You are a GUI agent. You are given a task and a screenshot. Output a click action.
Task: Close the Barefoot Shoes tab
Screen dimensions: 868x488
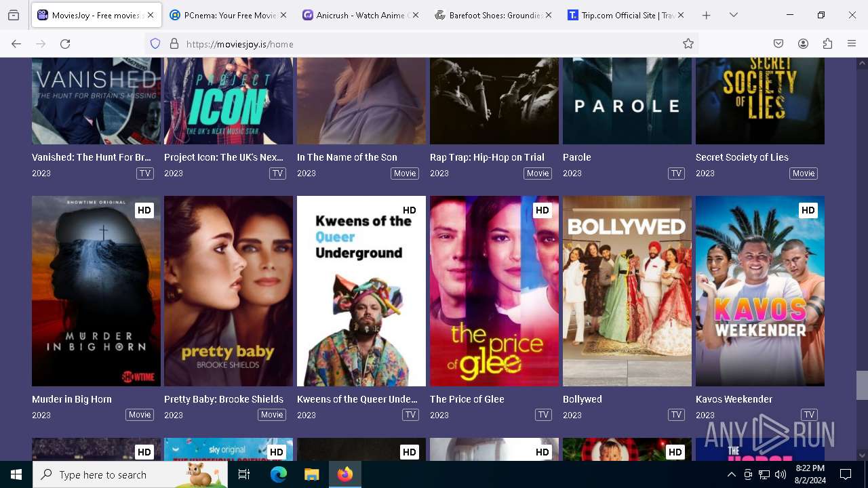tap(548, 15)
